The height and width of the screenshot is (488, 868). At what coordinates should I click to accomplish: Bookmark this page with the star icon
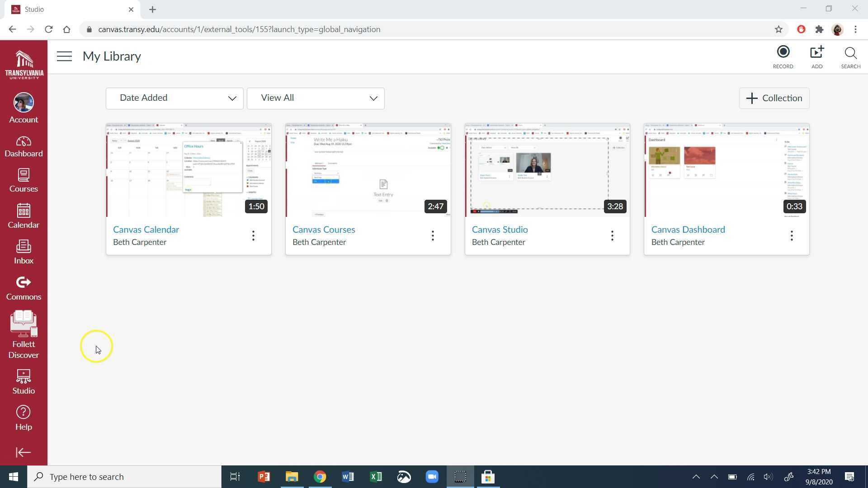pyautogui.click(x=778, y=29)
